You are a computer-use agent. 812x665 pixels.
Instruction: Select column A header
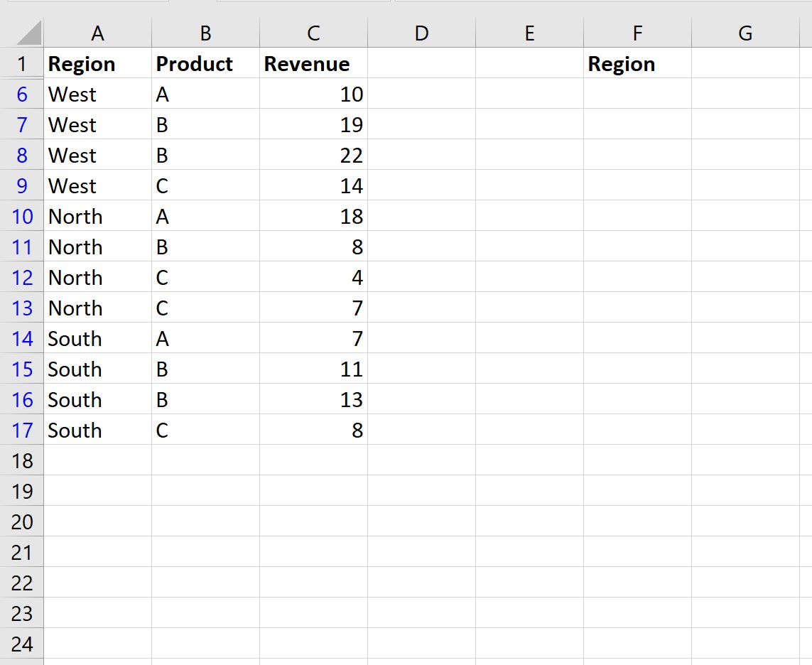[97, 33]
